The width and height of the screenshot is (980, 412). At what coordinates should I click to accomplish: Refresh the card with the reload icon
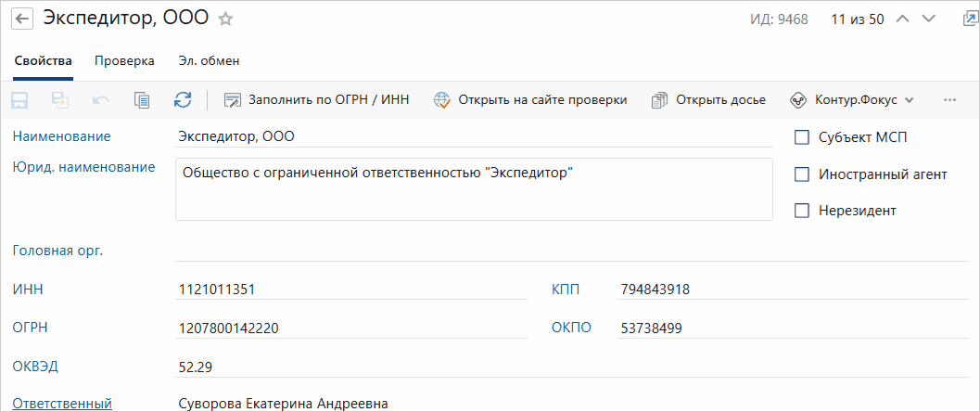coord(183,100)
